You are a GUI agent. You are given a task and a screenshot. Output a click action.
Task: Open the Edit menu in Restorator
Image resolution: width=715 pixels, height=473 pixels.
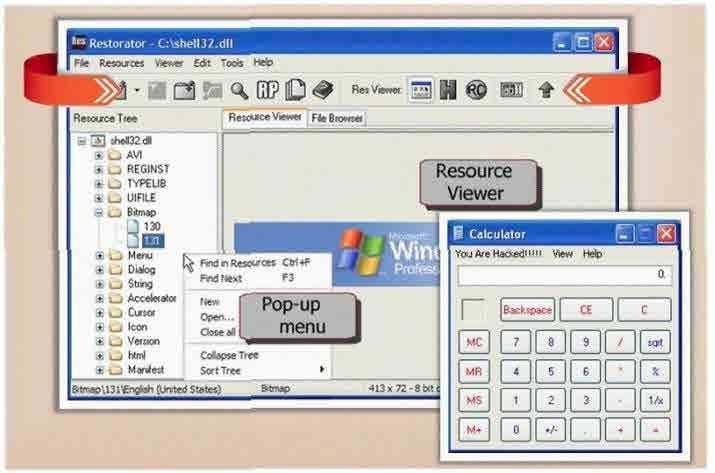(x=202, y=63)
